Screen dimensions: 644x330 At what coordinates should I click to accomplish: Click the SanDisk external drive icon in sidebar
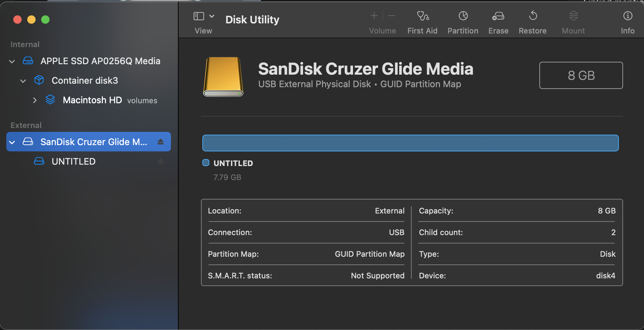[28, 142]
